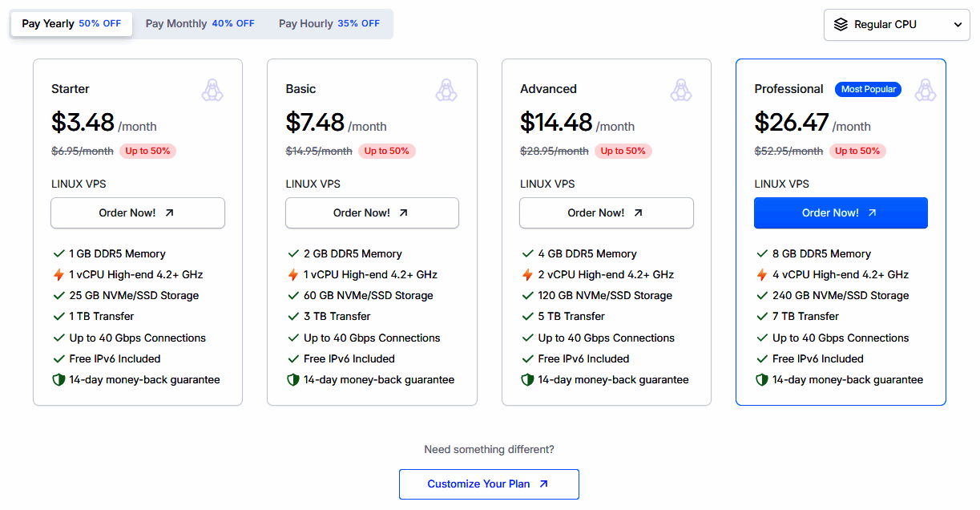Click the Linux penguin icon on Advanced plan

pyautogui.click(x=681, y=90)
